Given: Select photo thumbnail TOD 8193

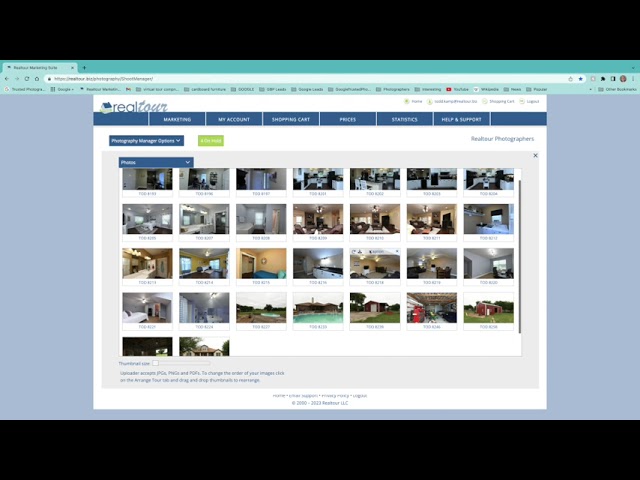Looking at the screenshot, I should tap(147, 179).
